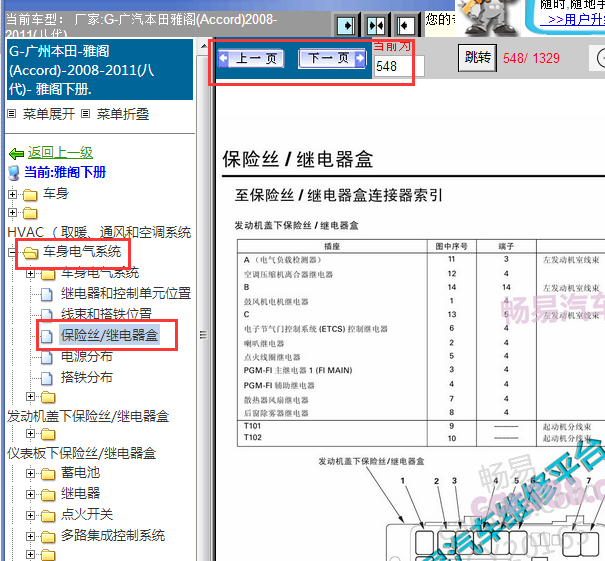Click 图中序号 column header in table

451,246
